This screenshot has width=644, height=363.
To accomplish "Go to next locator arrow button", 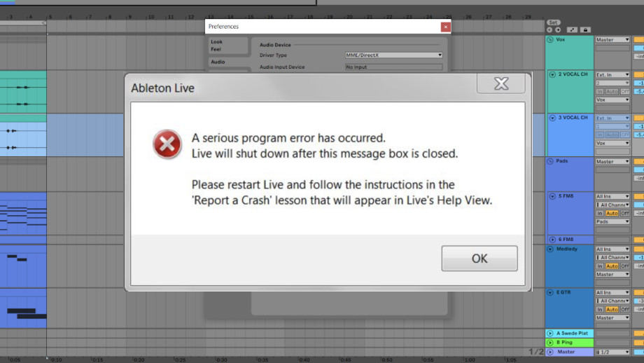I will 558,29.
